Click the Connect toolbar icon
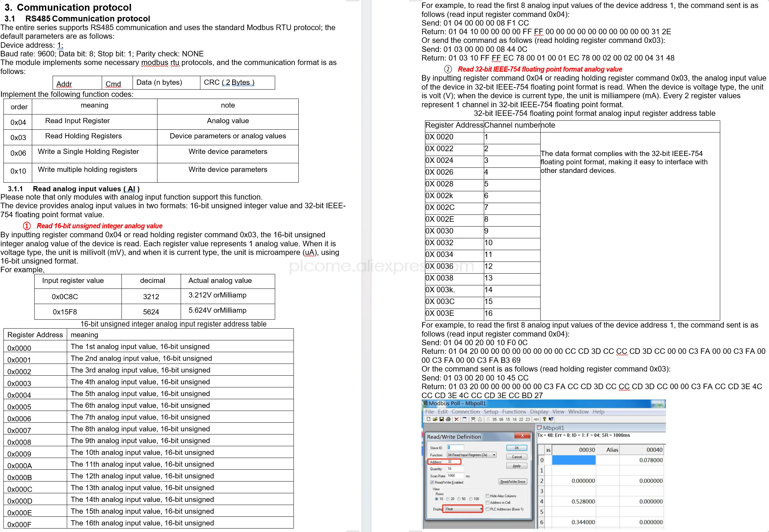The width and height of the screenshot is (769, 532). click(x=473, y=419)
